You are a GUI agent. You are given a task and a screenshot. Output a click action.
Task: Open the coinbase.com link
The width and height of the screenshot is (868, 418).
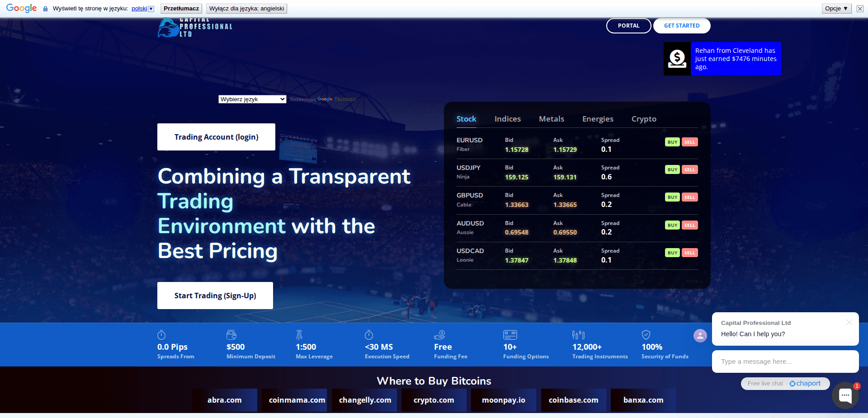573,400
